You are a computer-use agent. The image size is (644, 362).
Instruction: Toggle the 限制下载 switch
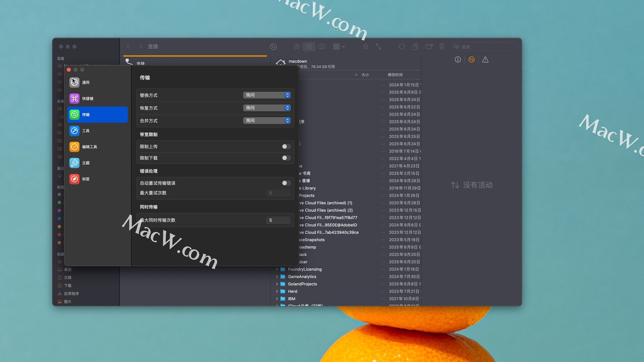(x=286, y=158)
